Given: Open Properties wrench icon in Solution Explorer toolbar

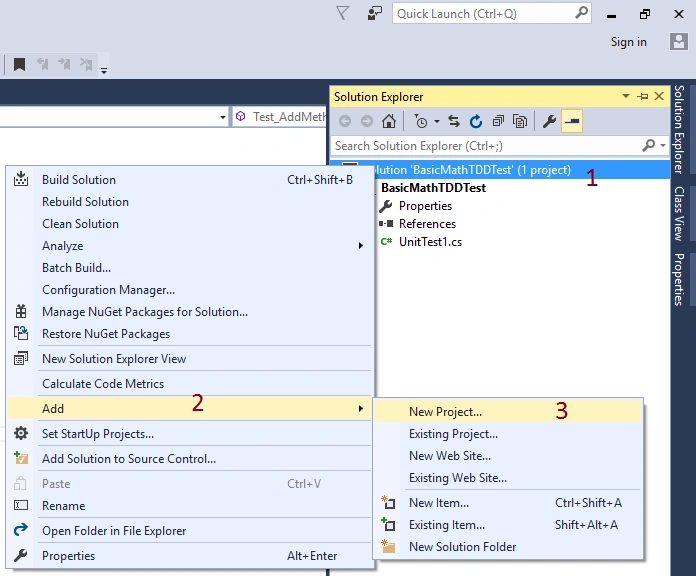Looking at the screenshot, I should tap(549, 121).
